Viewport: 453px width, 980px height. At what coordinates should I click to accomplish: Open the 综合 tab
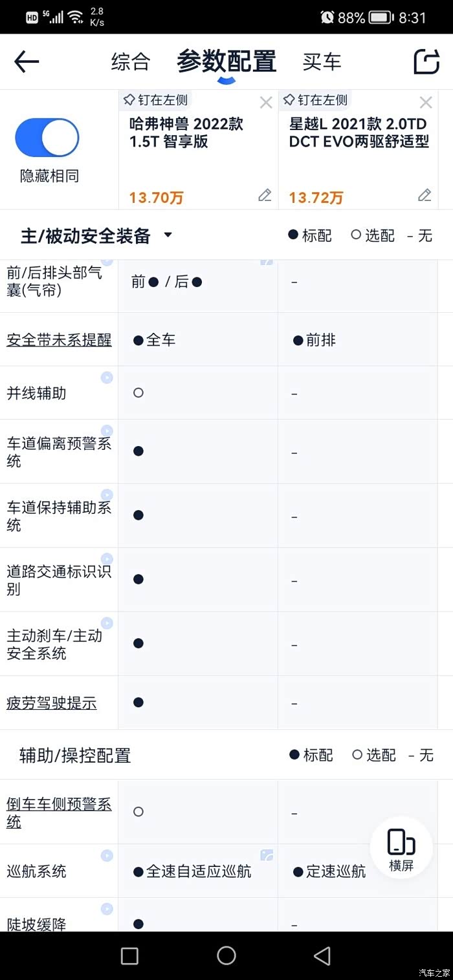click(131, 62)
